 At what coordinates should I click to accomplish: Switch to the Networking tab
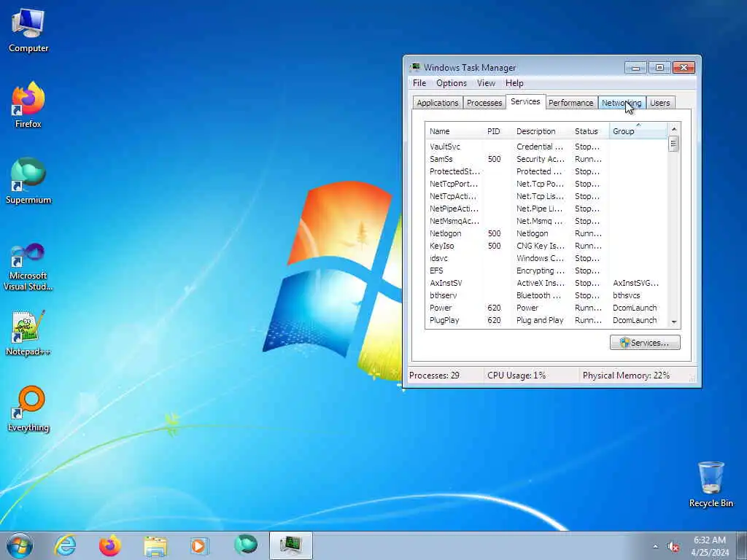click(x=622, y=103)
